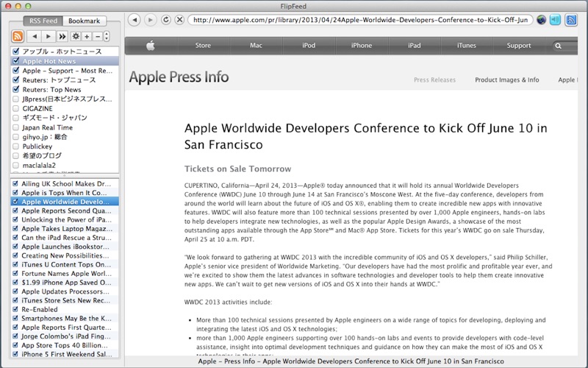Check the GIGAZINE feed checkbox
The image size is (588, 368).
coord(15,108)
